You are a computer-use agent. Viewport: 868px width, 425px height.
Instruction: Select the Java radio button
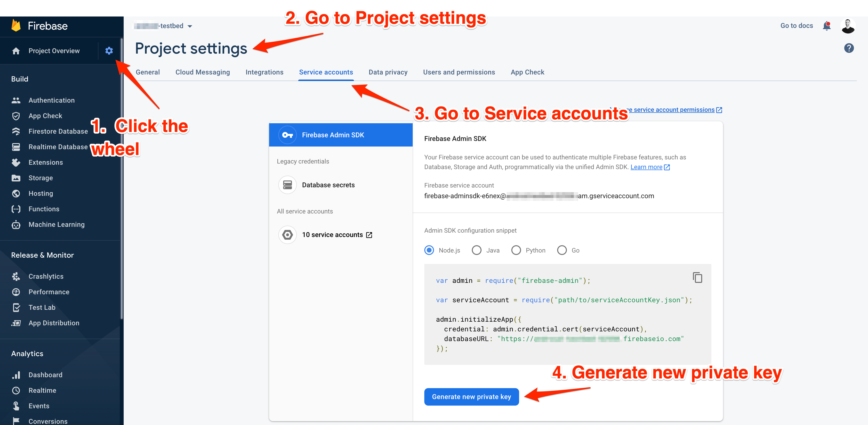pos(476,250)
